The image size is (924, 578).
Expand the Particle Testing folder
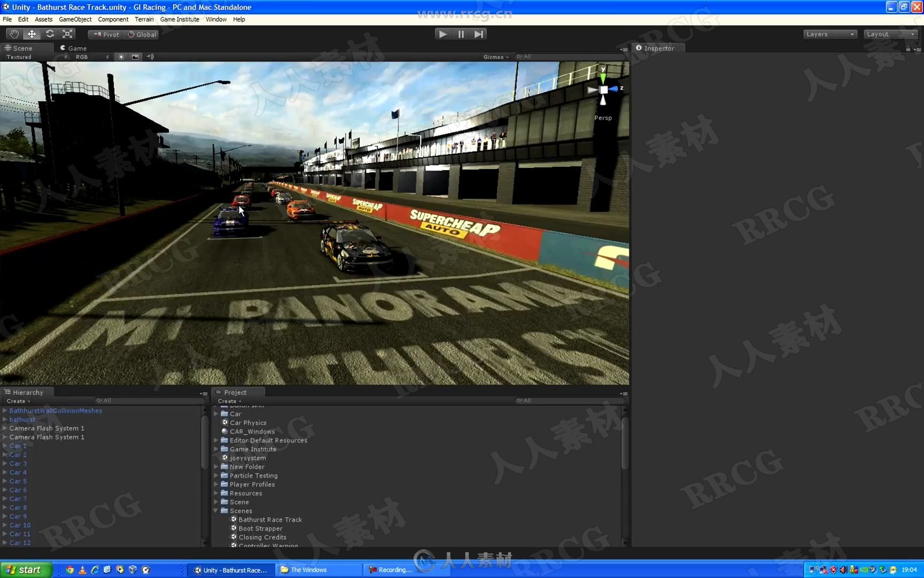pyautogui.click(x=216, y=476)
